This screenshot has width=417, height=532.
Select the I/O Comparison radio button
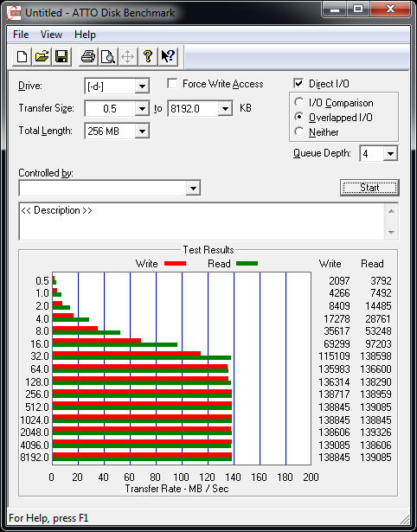coord(299,102)
